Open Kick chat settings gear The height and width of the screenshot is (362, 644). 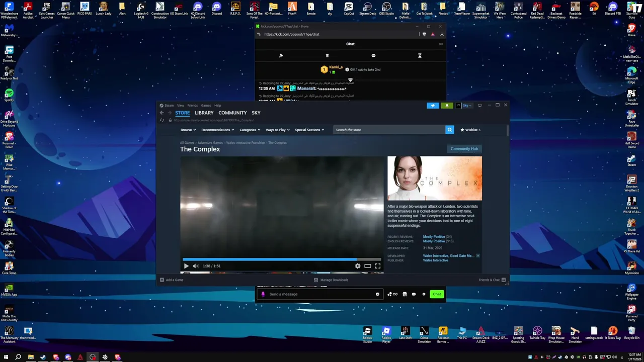click(424, 294)
